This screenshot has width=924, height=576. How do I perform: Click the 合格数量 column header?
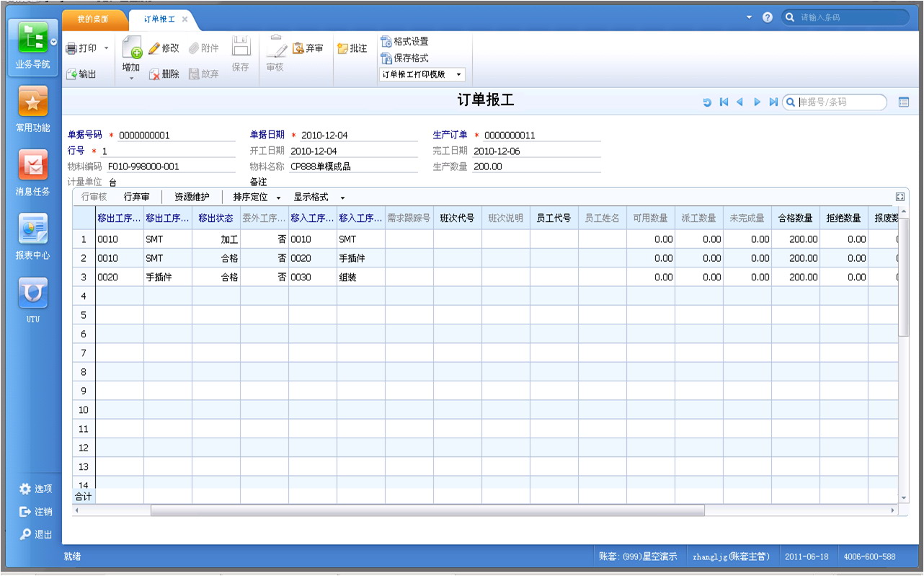pos(796,218)
